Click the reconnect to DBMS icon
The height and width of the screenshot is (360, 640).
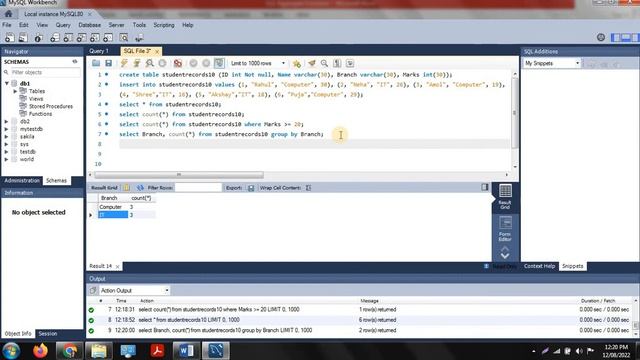pos(139,38)
